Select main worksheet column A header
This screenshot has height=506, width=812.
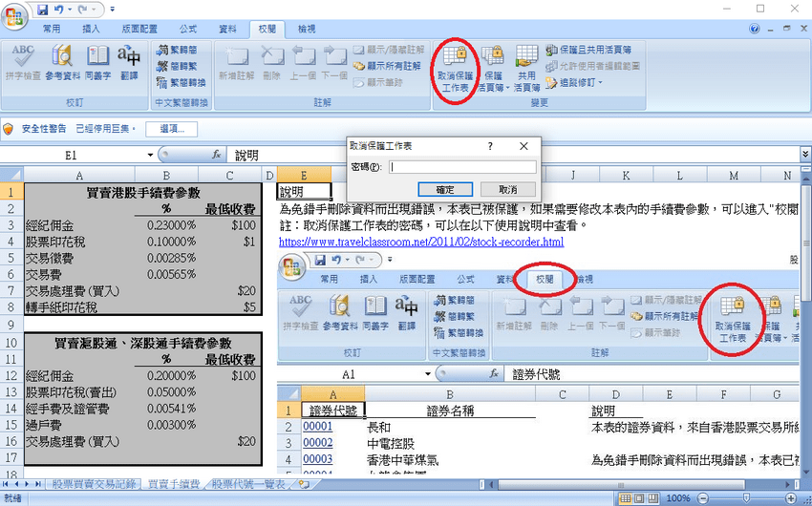point(79,175)
